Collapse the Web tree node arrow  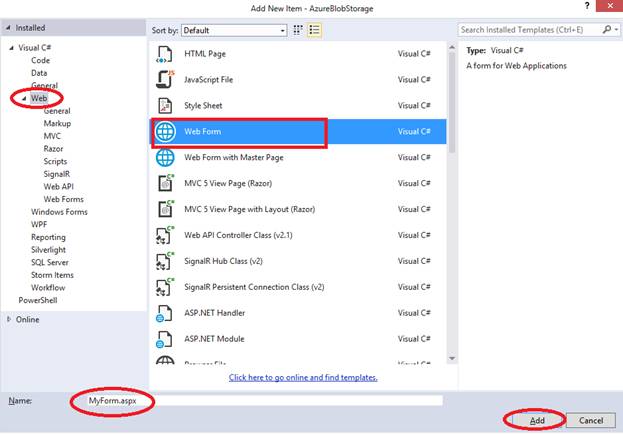[24, 98]
